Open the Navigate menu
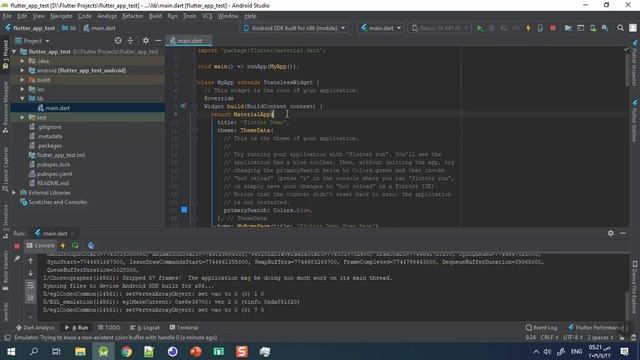 coord(61,16)
